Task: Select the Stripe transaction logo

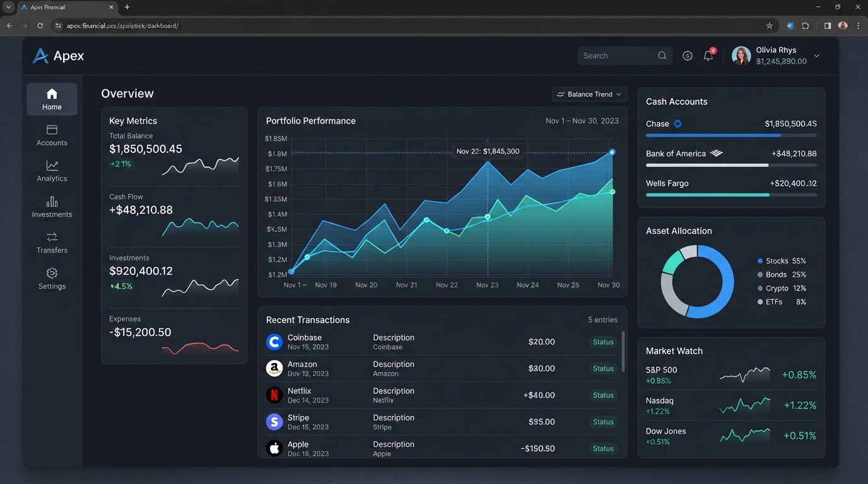Action: (274, 422)
